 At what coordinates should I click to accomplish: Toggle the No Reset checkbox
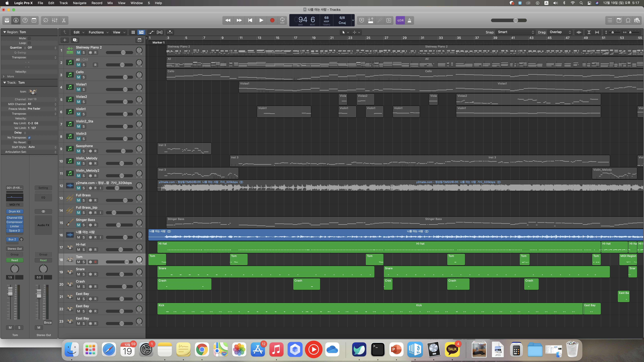[x=29, y=142]
